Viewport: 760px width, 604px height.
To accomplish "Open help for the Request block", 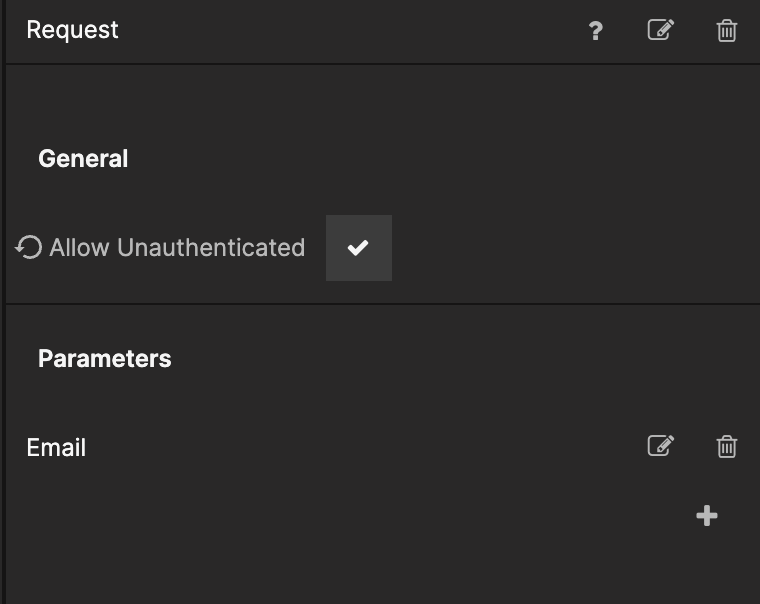I will coord(595,31).
